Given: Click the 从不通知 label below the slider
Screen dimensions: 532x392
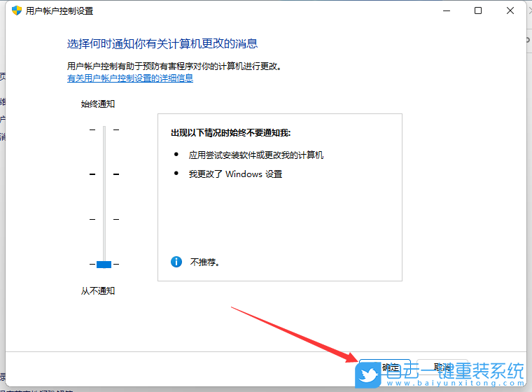Looking at the screenshot, I should coord(98,291).
